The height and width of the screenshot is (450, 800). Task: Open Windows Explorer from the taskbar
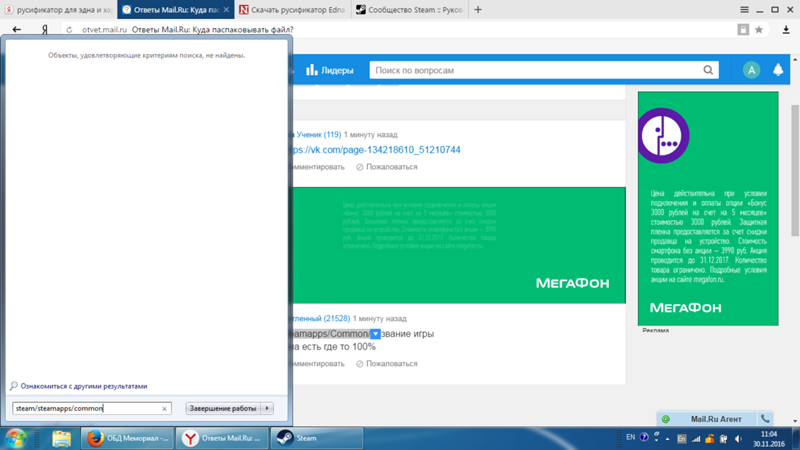pos(61,438)
